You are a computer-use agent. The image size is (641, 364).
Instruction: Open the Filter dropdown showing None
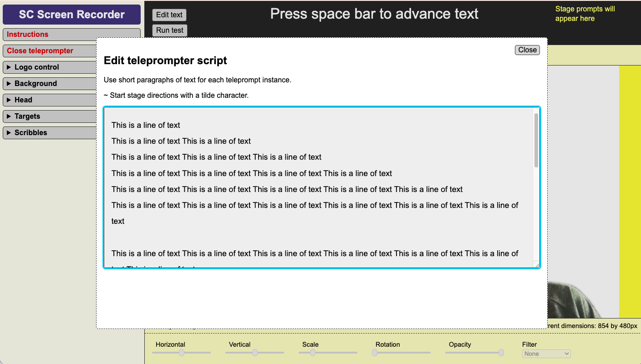[546, 354]
